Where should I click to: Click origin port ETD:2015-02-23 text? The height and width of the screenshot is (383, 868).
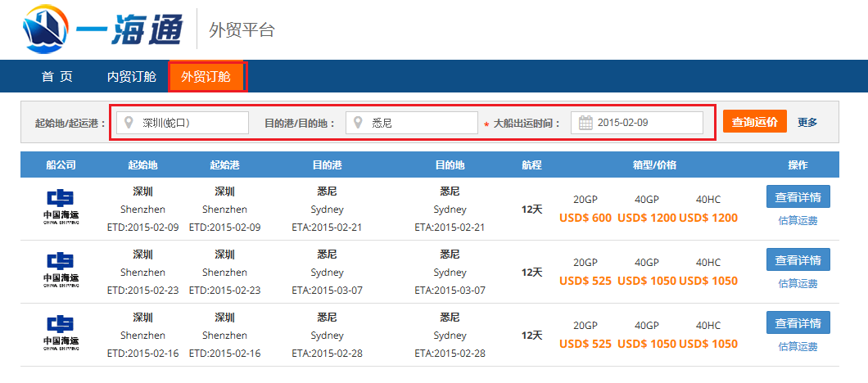click(224, 291)
